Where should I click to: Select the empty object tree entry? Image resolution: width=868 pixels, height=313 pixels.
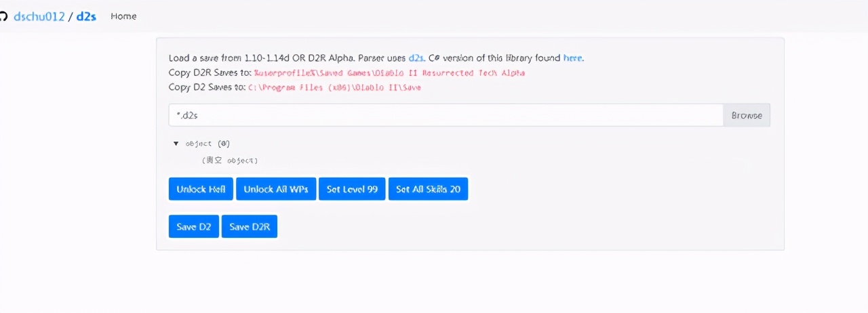point(229,161)
